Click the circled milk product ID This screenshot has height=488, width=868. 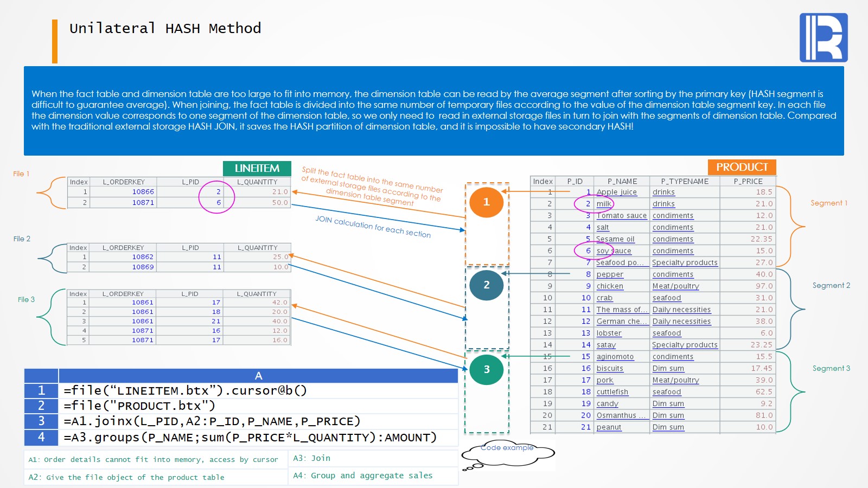tap(588, 204)
